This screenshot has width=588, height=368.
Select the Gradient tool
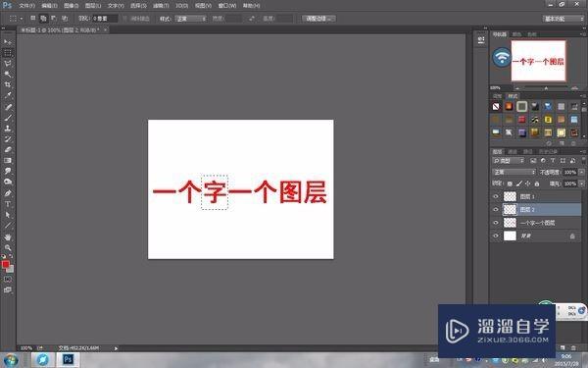8,161
